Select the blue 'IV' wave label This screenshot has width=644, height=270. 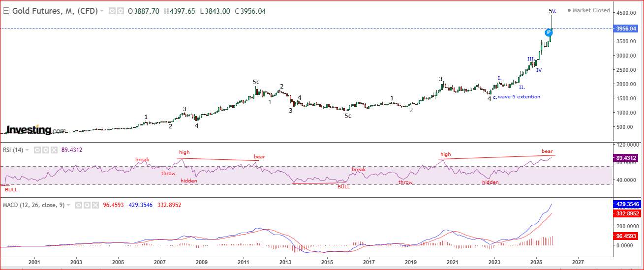coord(539,70)
